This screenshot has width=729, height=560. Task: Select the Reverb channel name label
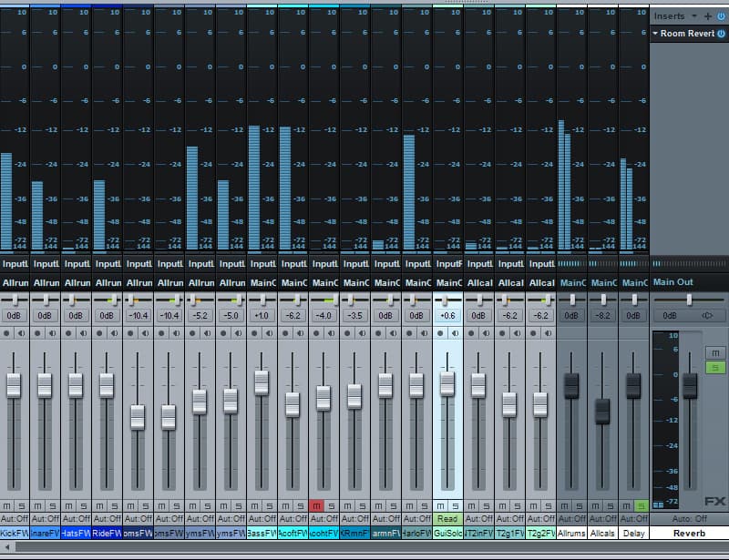[x=689, y=534]
